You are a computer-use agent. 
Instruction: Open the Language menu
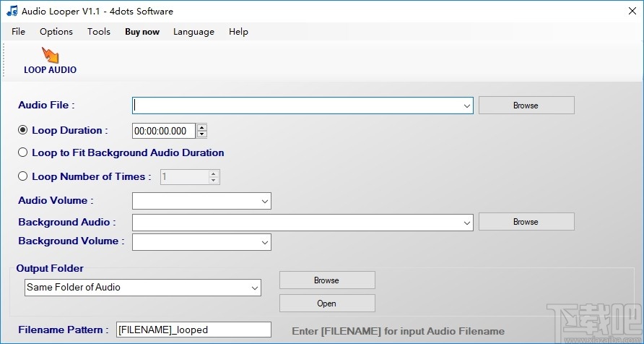click(x=194, y=32)
